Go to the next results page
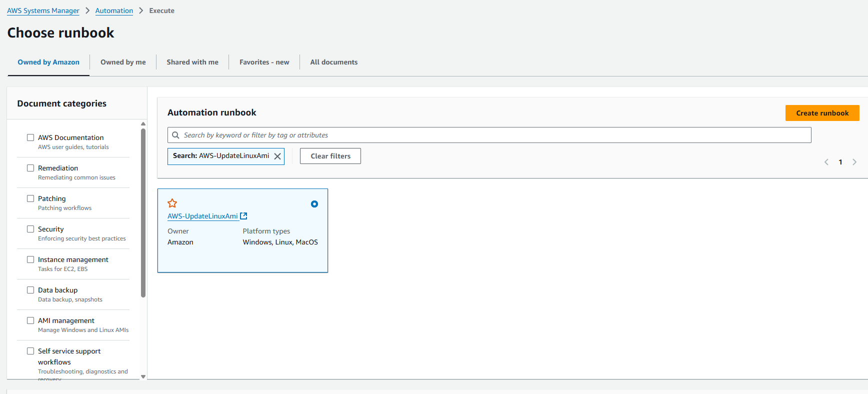This screenshot has width=868, height=394. [x=854, y=162]
